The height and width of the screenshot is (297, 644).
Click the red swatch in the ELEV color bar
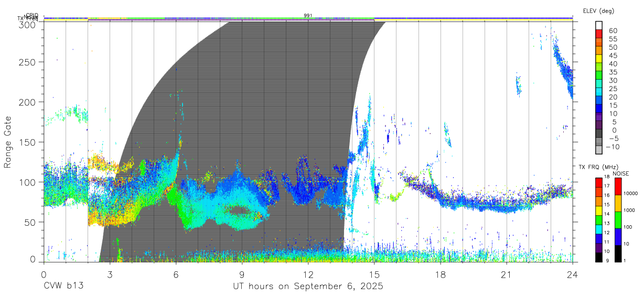[599, 33]
